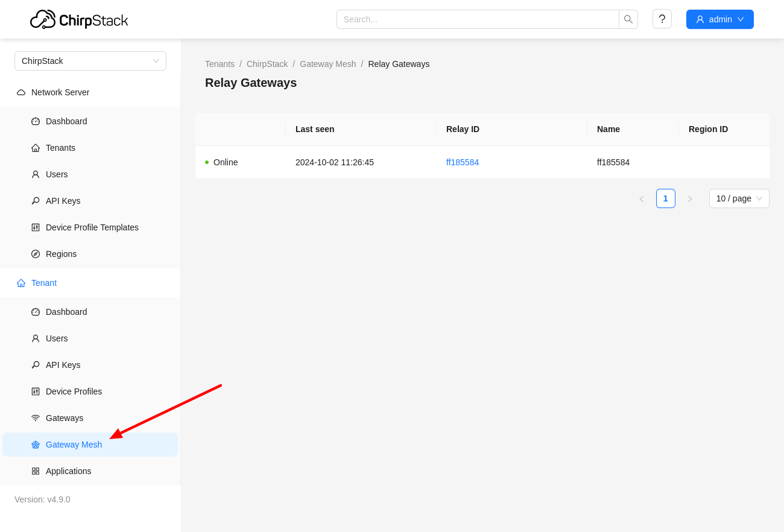The image size is (784, 532).
Task: Select page 1 in the pagination
Action: 665,198
